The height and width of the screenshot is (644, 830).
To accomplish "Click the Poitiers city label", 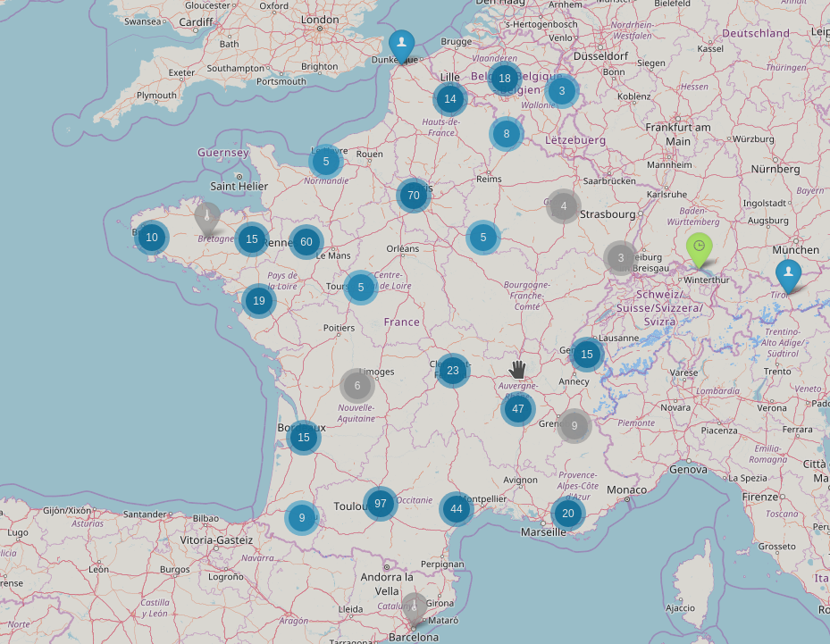I will point(339,328).
